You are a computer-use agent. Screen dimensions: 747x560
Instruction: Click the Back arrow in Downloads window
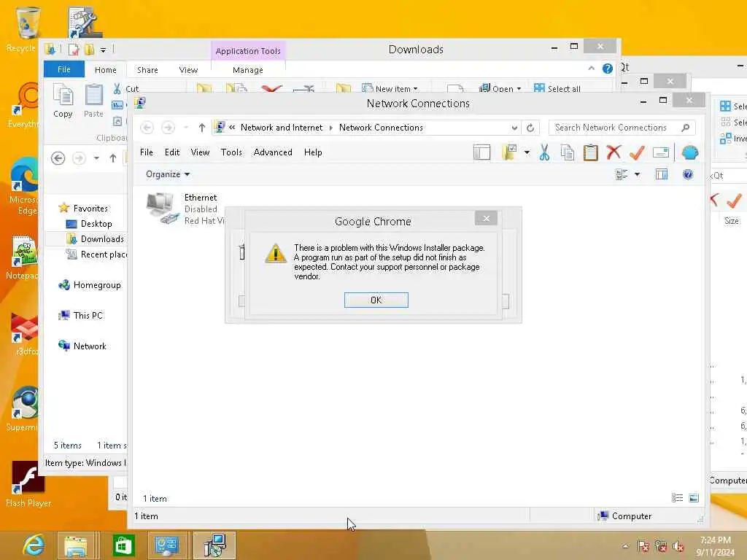[58, 158]
